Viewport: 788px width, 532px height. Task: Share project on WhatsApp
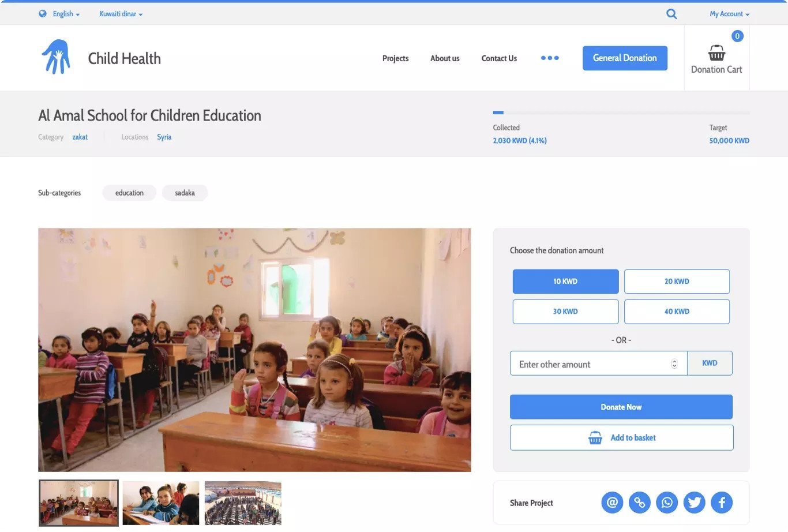(667, 503)
